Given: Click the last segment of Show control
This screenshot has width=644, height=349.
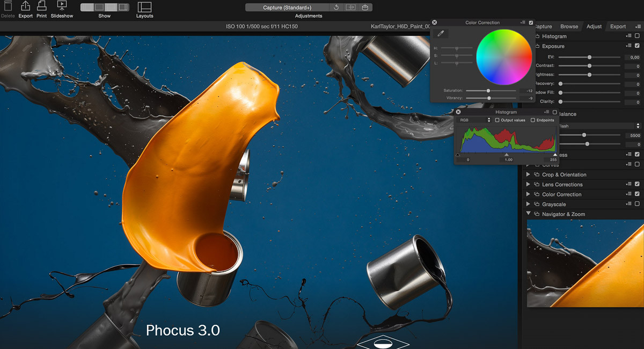Looking at the screenshot, I should pos(123,7).
